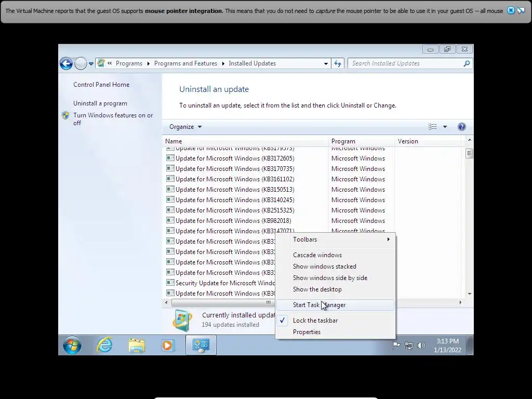Open the Action Center flag icon
This screenshot has height=399, width=532.
396,345
